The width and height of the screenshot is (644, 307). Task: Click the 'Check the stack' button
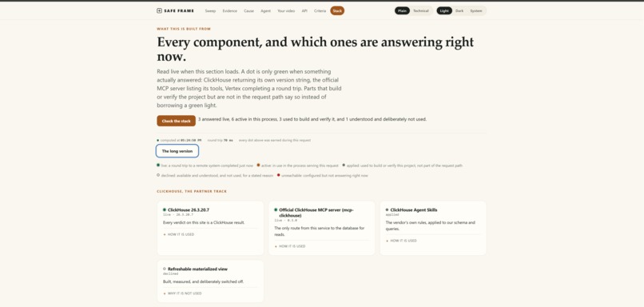click(177, 121)
